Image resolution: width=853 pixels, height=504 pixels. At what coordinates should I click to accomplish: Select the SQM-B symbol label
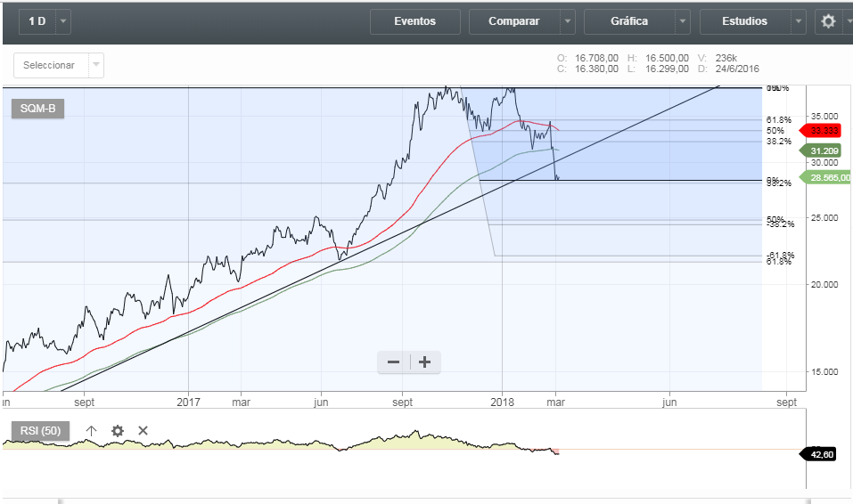(x=37, y=109)
